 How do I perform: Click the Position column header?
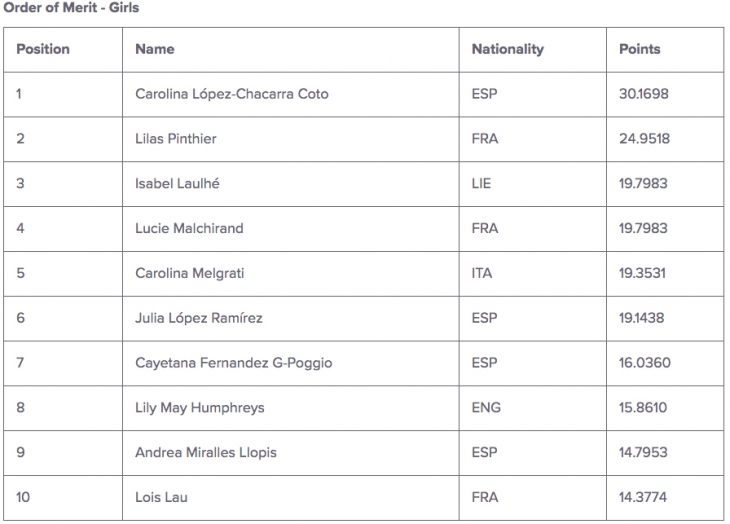coord(43,49)
